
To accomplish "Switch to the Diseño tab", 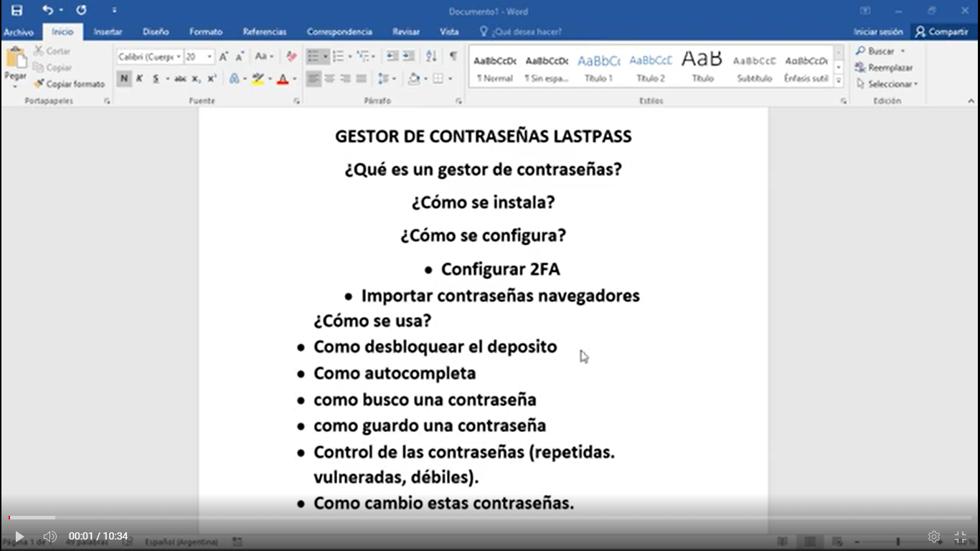I will tap(156, 32).
